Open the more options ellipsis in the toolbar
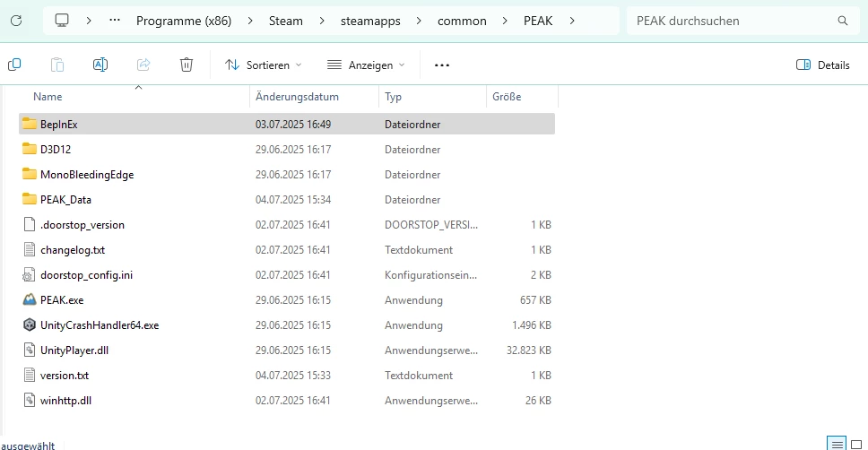The height and width of the screenshot is (450, 868). point(442,65)
